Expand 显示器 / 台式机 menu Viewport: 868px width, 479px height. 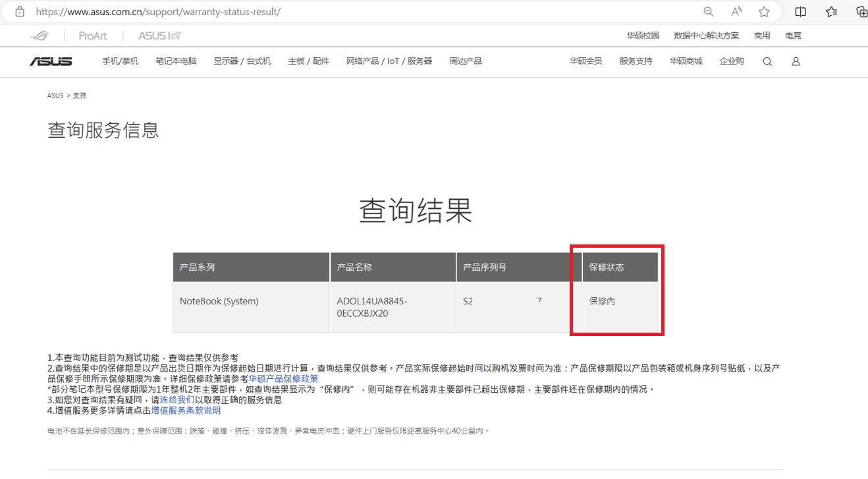pos(242,61)
